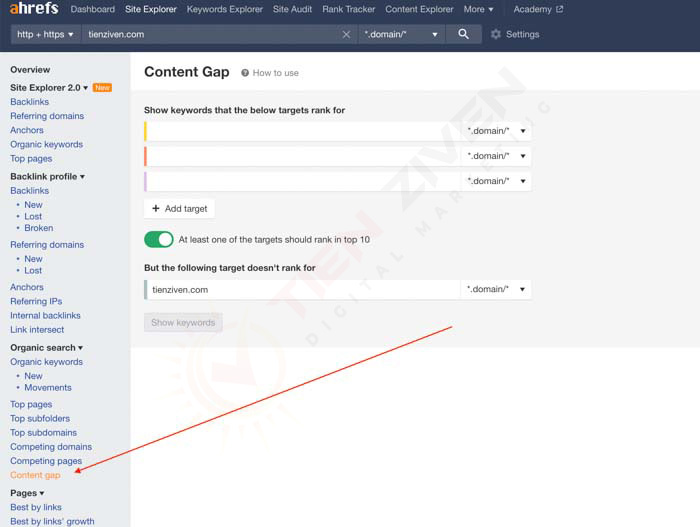Open Internal backlinks link
Image resolution: width=700 pixels, height=527 pixels.
click(x=46, y=315)
